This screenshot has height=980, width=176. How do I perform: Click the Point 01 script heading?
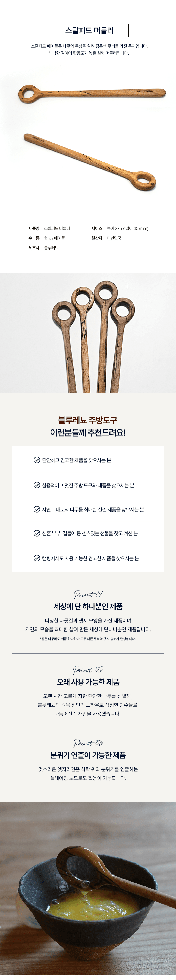tap(88, 594)
